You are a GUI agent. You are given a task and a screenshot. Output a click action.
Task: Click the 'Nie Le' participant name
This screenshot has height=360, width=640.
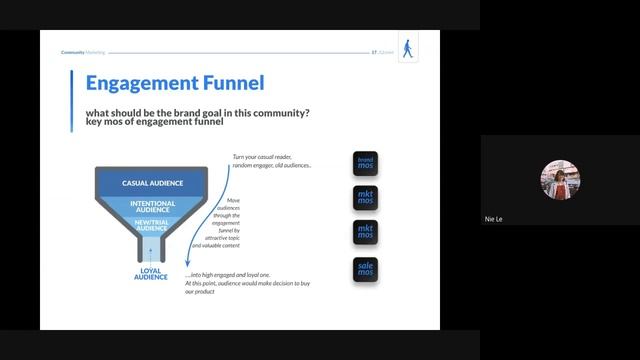point(493,219)
